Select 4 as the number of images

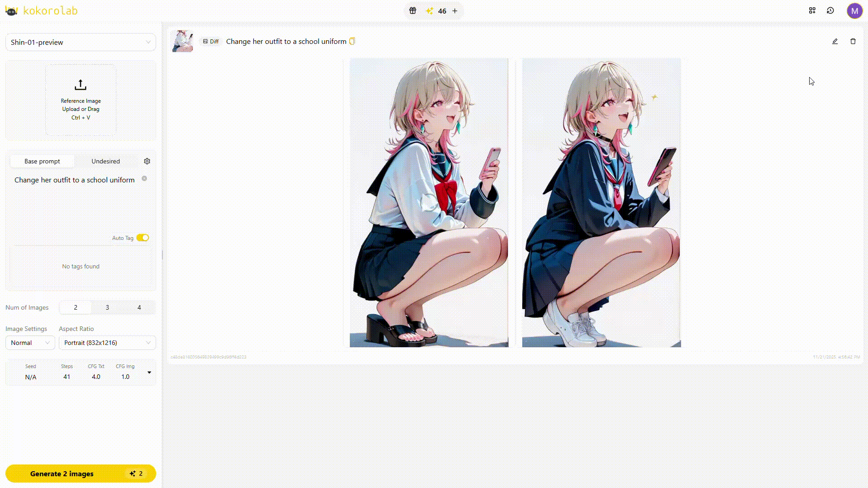[x=139, y=307]
